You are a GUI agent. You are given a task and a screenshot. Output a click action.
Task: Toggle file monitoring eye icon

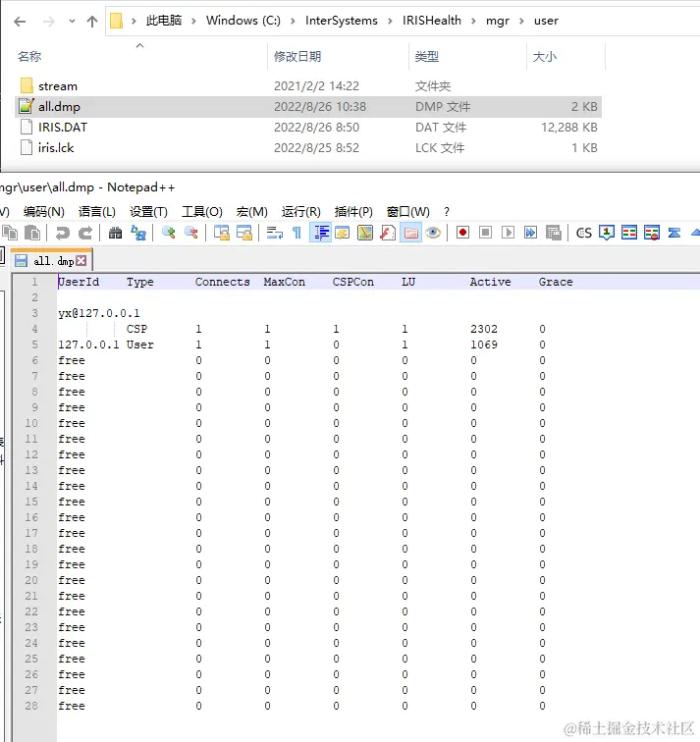click(433, 233)
